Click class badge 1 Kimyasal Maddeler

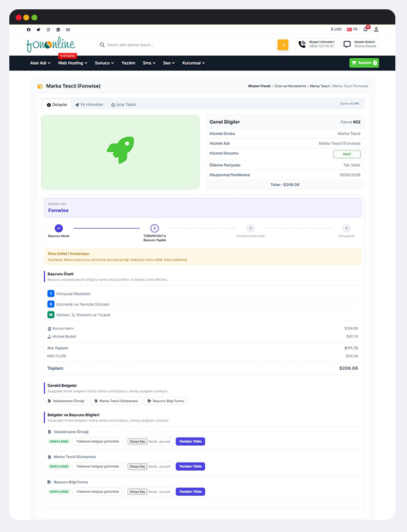(x=51, y=293)
